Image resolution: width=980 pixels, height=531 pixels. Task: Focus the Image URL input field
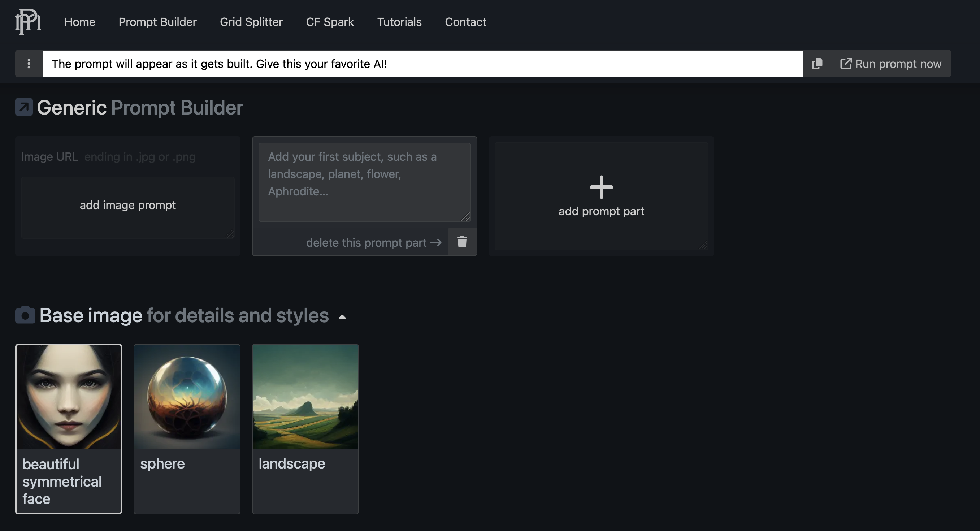(128, 157)
